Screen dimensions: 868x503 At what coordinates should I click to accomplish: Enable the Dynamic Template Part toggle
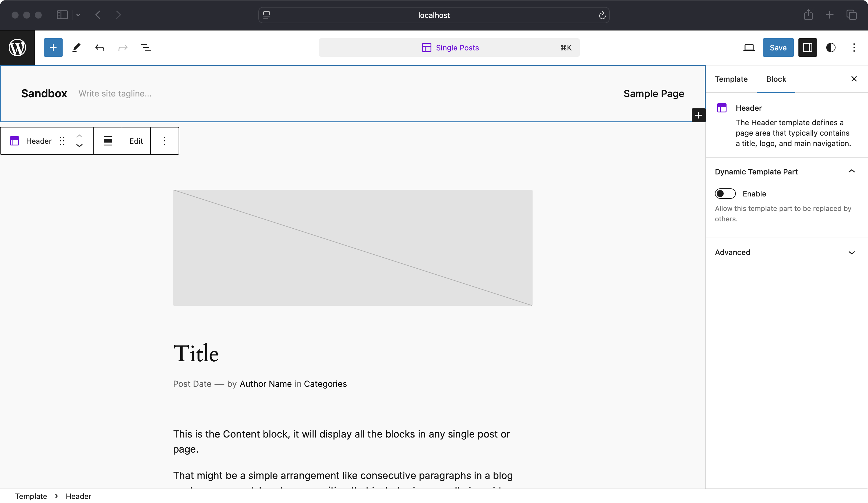pos(725,194)
